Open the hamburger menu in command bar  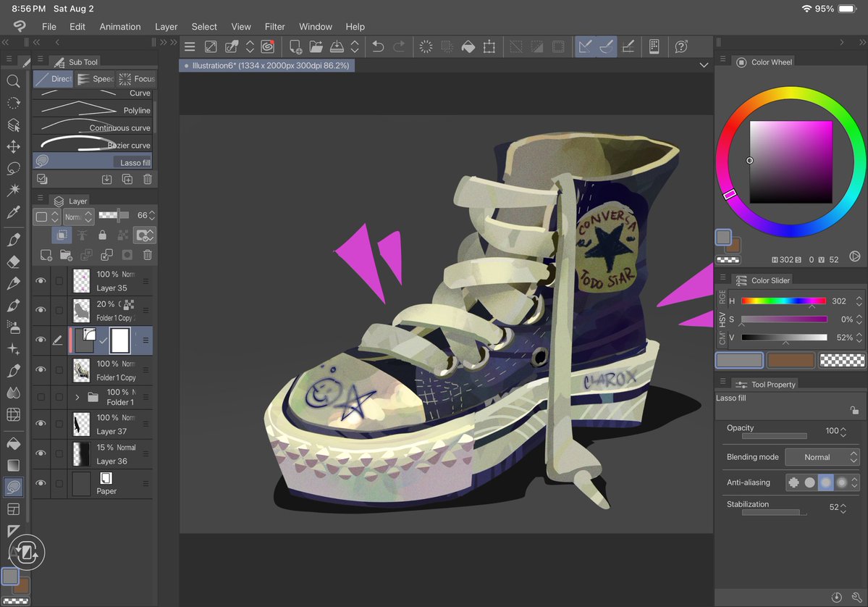click(190, 47)
